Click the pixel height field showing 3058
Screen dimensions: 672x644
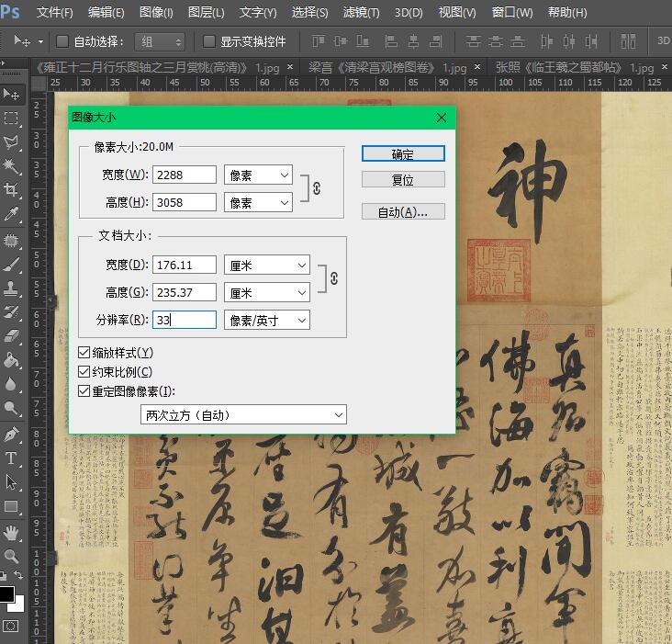[x=185, y=202]
